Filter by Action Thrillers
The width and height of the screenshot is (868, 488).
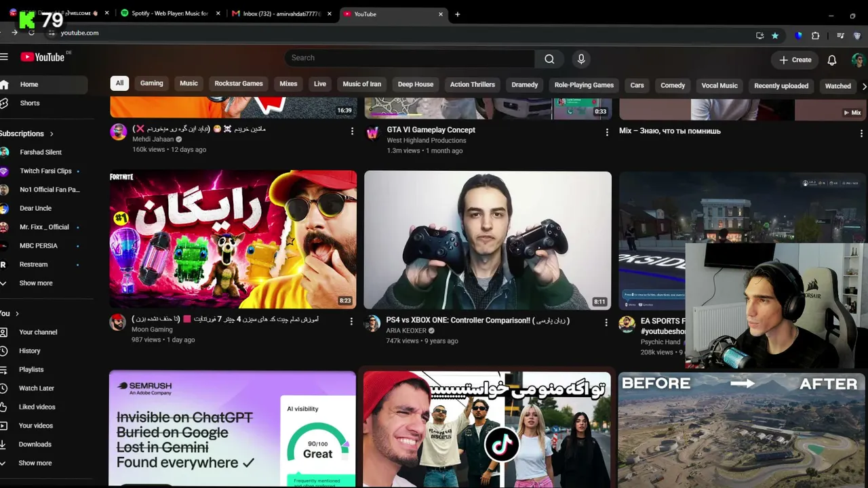coord(473,85)
